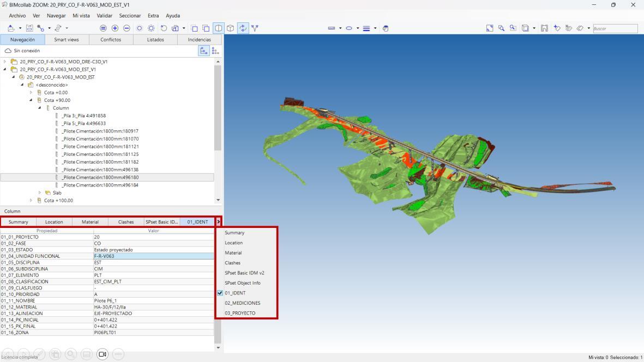This screenshot has width=644, height=362.
Task: Click the minus circle icon
Action: click(x=127, y=28)
